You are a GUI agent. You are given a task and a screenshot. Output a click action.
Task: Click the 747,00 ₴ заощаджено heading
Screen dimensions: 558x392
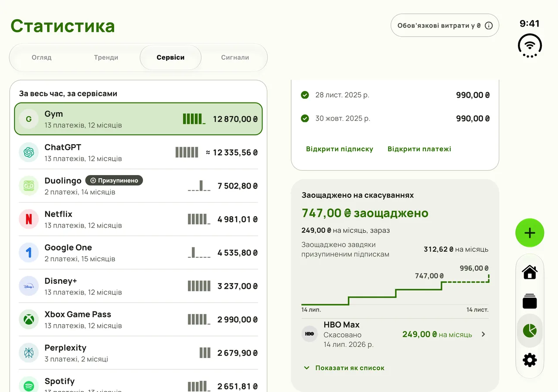coord(365,213)
